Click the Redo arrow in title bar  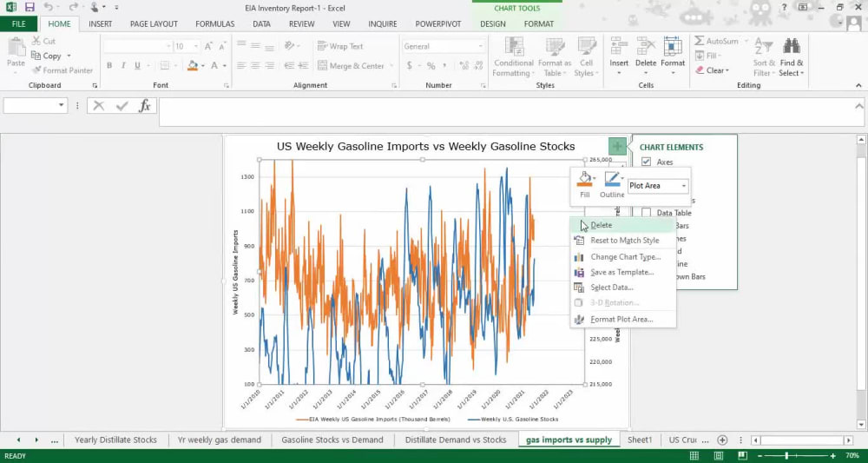click(x=73, y=7)
